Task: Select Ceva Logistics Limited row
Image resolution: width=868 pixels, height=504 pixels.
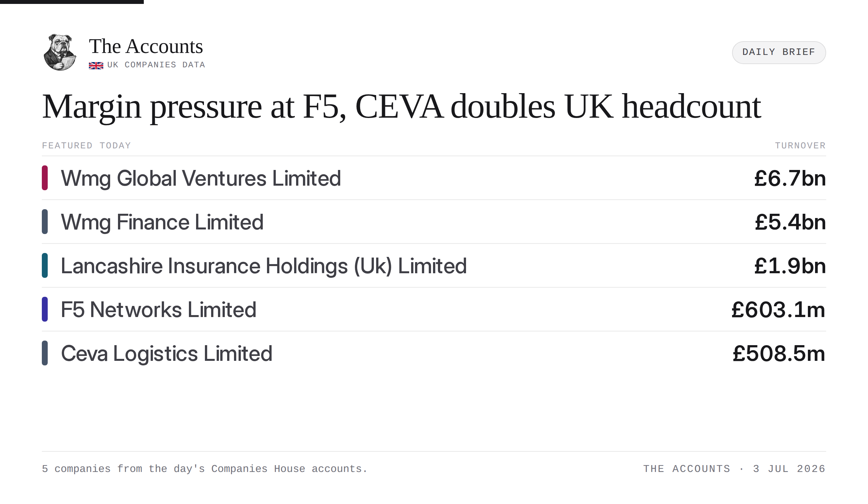Action: 434,353
